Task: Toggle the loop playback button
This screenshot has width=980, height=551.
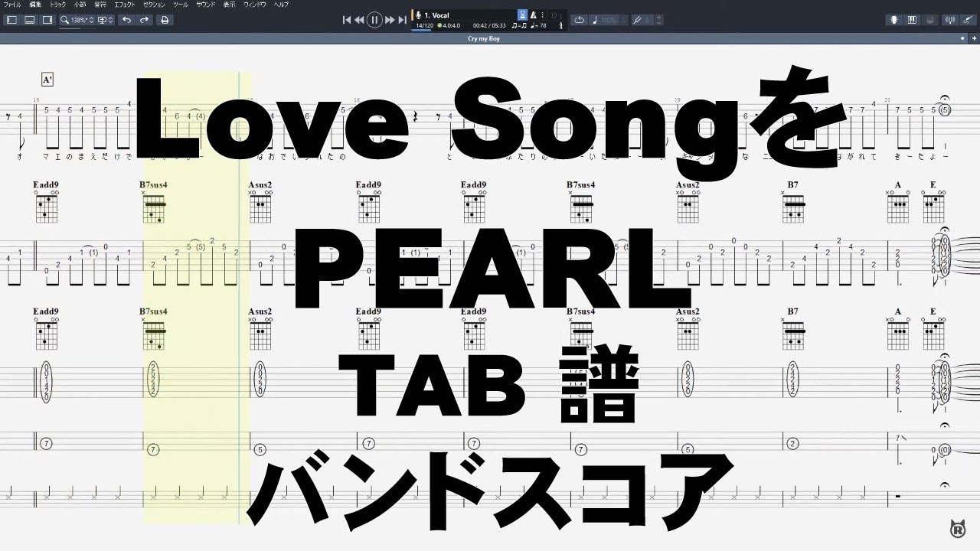Action: coord(580,20)
